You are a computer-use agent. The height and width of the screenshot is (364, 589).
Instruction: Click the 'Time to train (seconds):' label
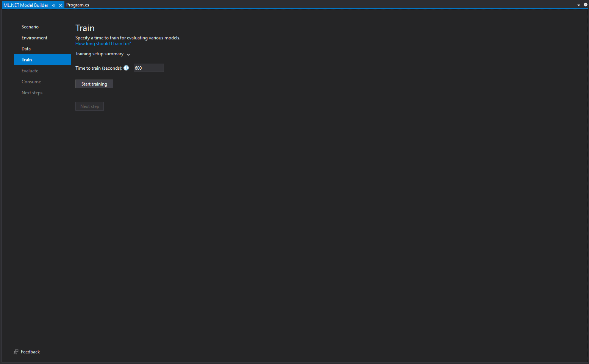[x=99, y=68]
